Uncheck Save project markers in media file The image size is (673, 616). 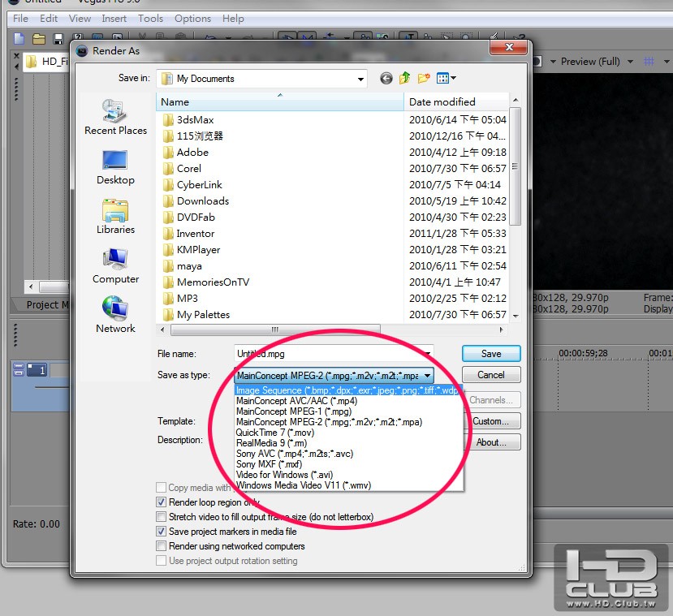point(161,531)
